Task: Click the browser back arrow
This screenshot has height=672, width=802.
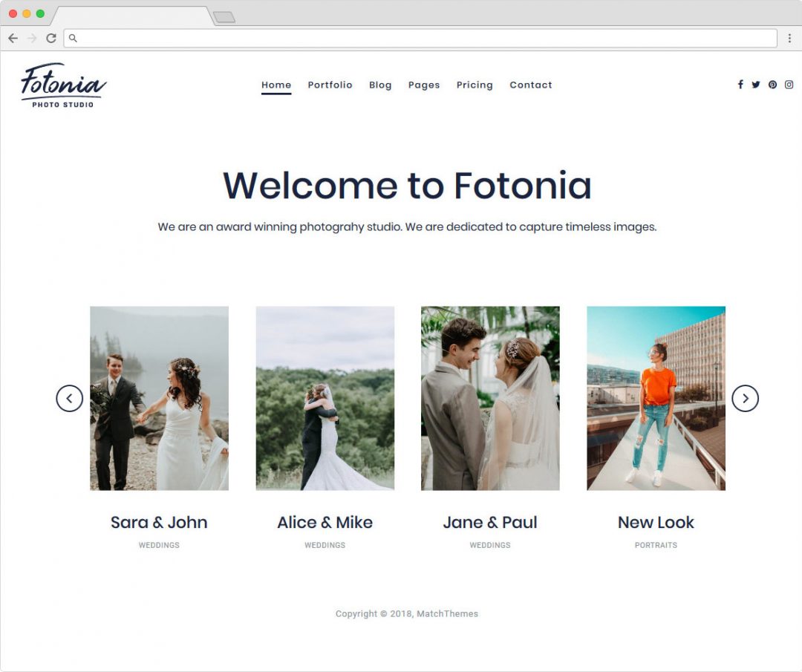Action: [x=13, y=38]
